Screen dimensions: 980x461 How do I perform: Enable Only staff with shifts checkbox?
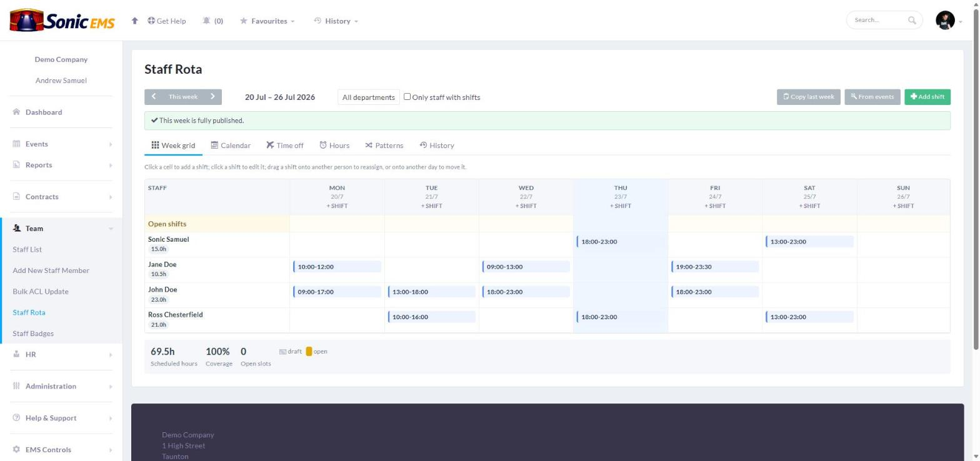click(407, 96)
